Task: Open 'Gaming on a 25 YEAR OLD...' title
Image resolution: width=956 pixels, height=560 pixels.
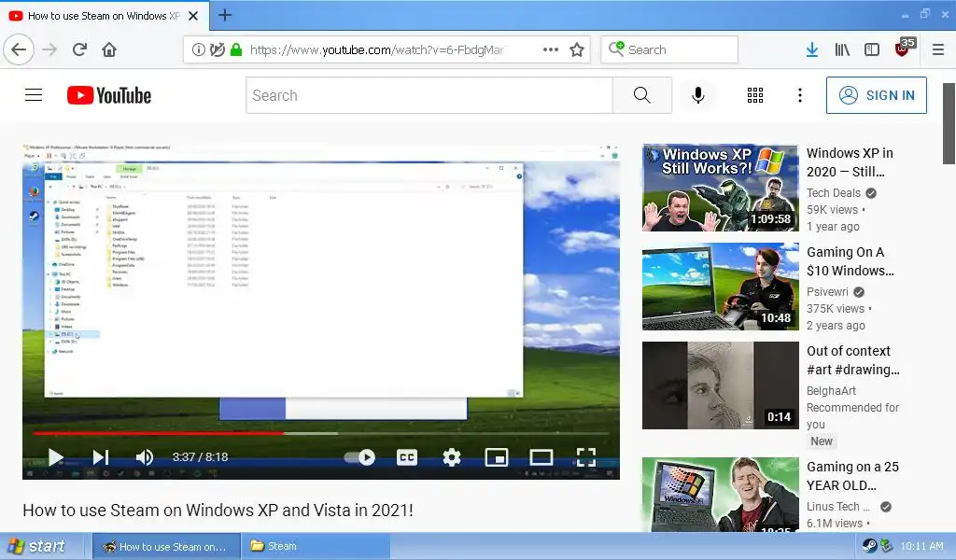Action: pyautogui.click(x=853, y=476)
